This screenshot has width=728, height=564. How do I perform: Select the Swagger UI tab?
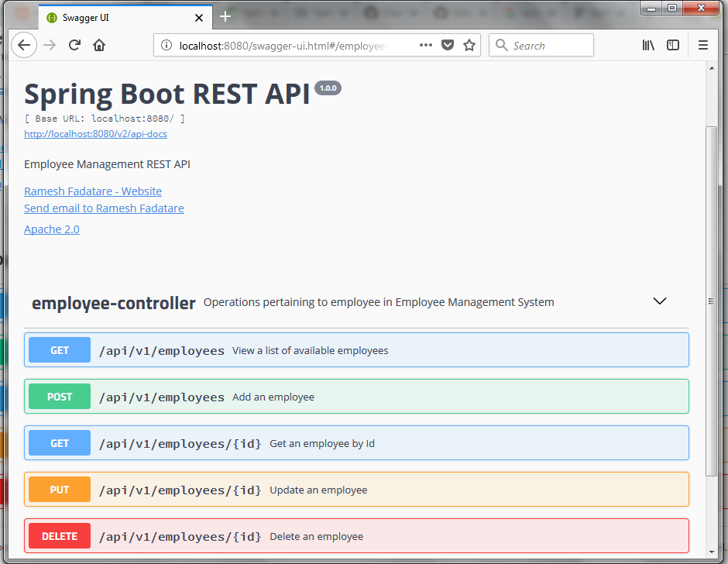click(x=116, y=18)
